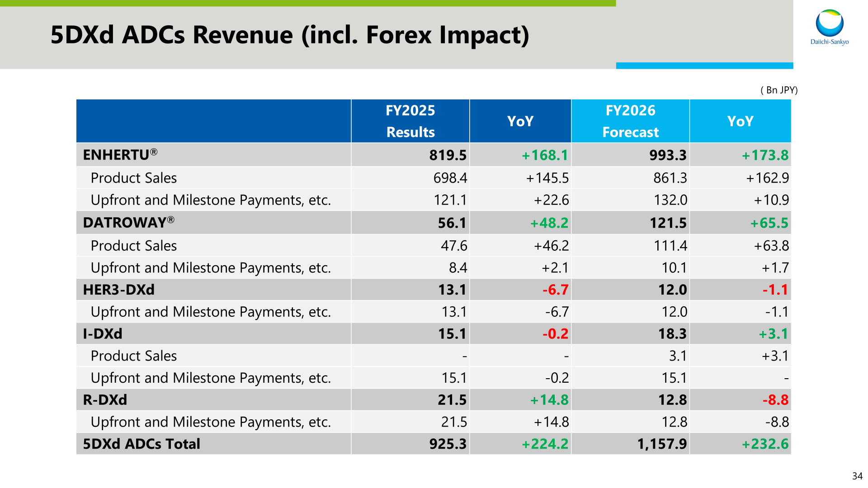Click the red bold -0.2 value
This screenshot has width=868, height=488.
(x=556, y=333)
